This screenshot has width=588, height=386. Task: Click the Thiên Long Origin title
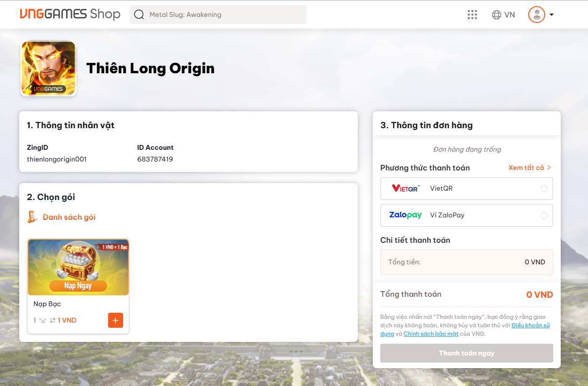click(x=150, y=69)
